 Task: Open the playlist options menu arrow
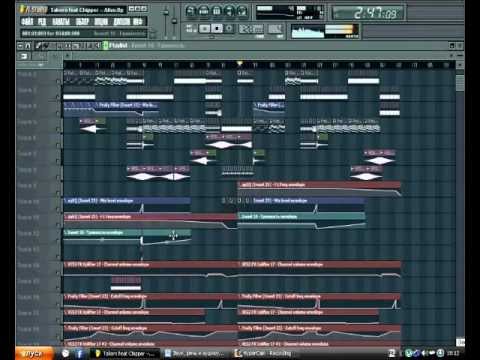coord(21,46)
